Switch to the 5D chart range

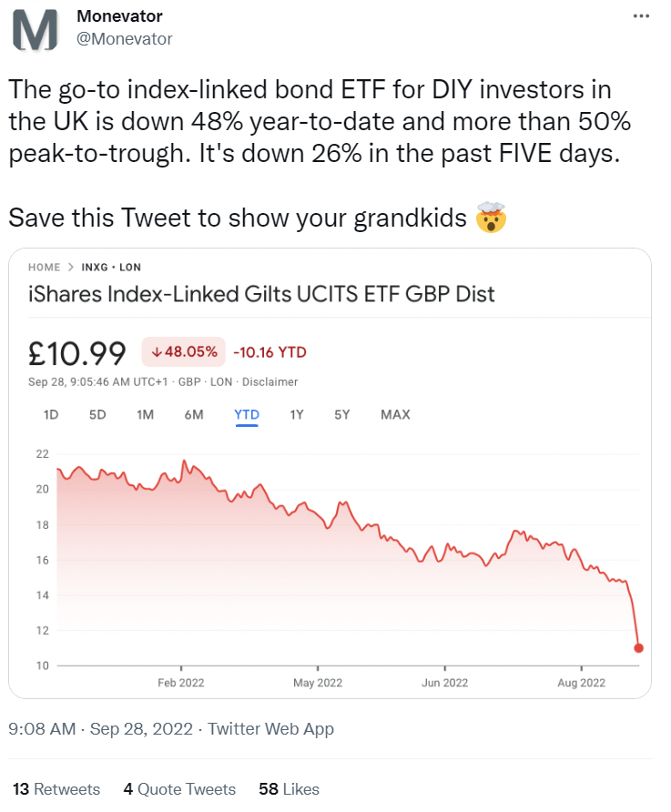click(x=97, y=415)
